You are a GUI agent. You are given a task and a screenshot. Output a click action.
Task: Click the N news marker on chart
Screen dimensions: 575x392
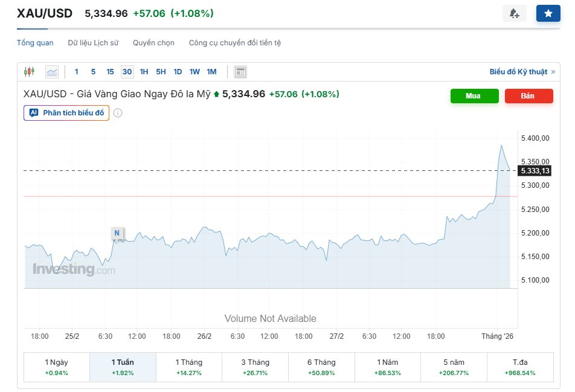(x=117, y=233)
